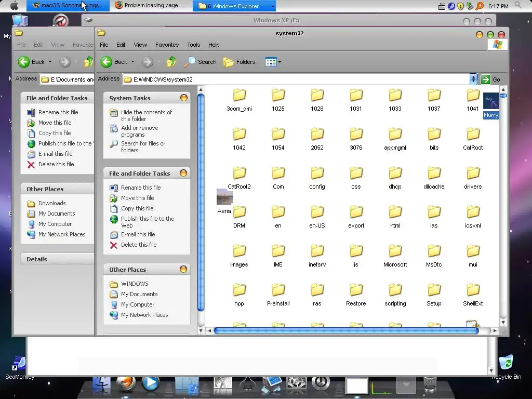
Task: Click Rename this file in system32 pane
Action: coord(141,188)
